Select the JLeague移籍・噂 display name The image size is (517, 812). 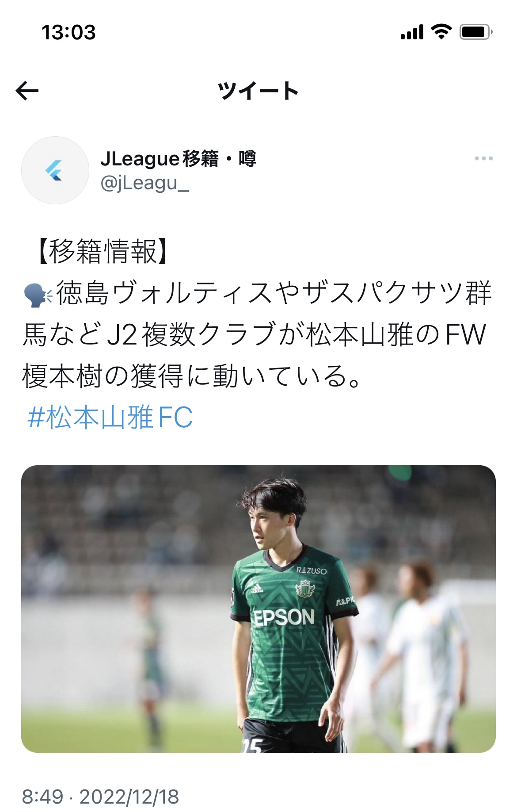click(179, 158)
